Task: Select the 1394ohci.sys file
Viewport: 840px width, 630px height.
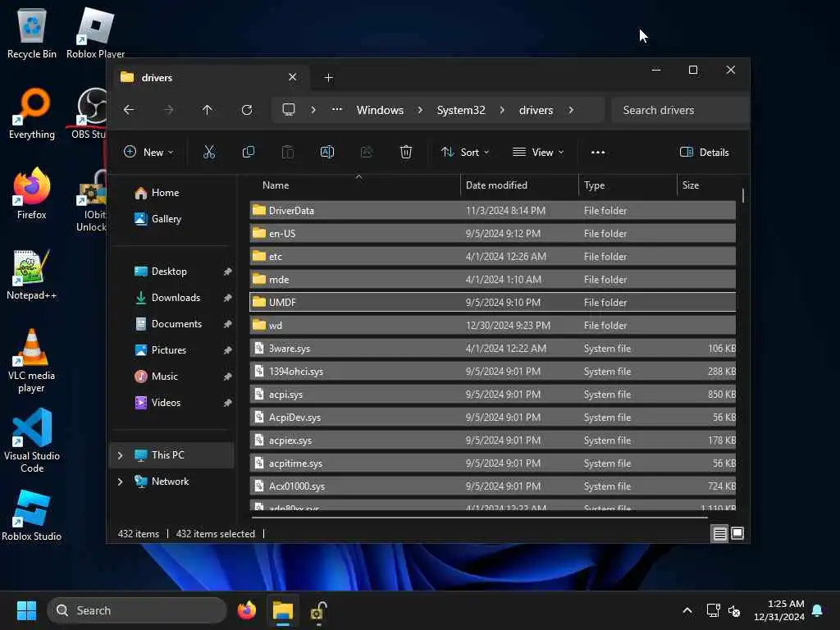Action: (x=492, y=372)
